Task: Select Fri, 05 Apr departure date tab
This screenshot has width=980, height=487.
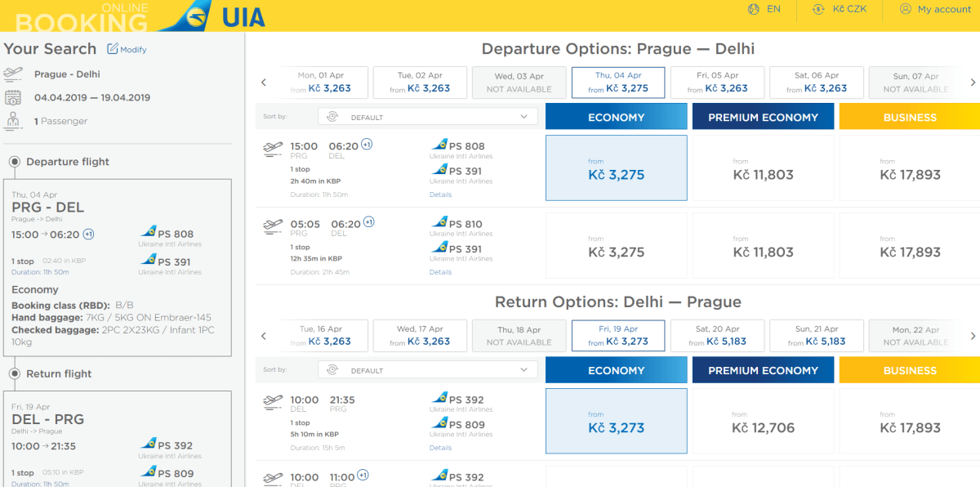Action: (717, 83)
